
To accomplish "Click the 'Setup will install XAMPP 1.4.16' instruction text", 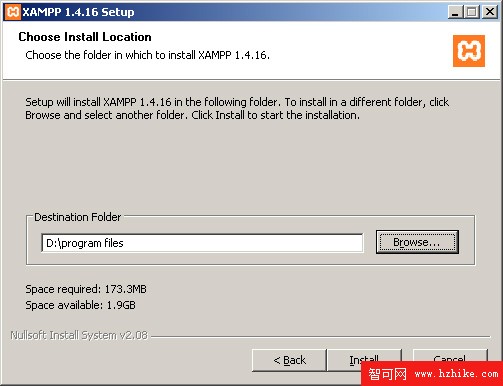I will [x=237, y=108].
